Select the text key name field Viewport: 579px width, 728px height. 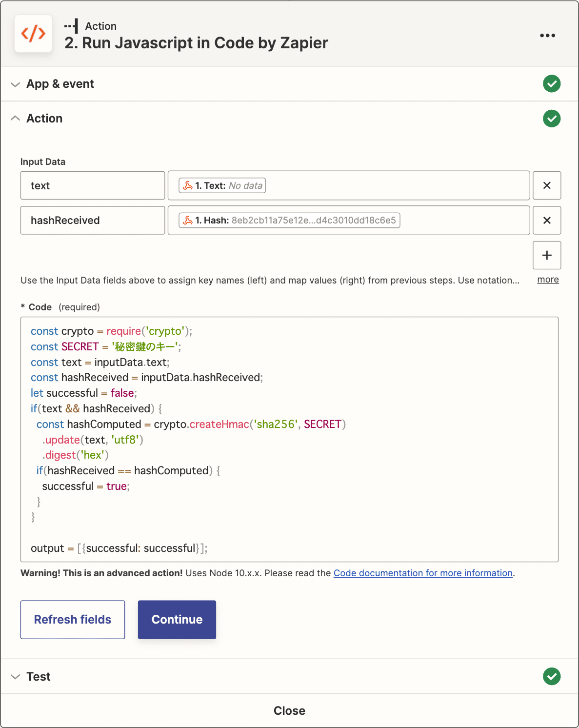(x=92, y=185)
